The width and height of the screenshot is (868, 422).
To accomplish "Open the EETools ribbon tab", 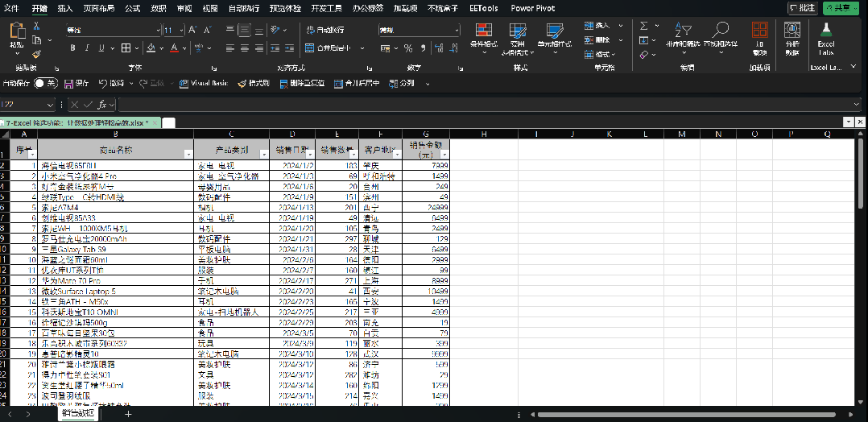I will coord(483,8).
